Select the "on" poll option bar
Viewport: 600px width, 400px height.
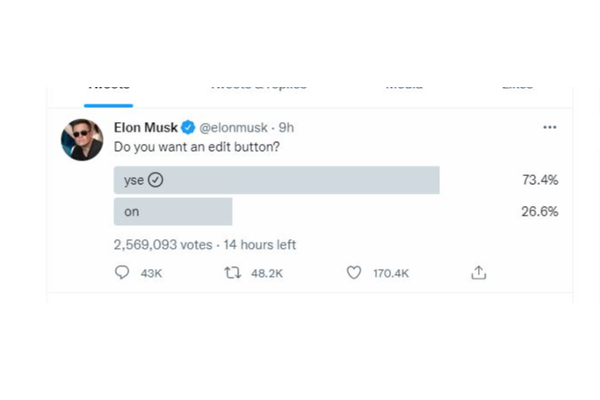point(174,212)
